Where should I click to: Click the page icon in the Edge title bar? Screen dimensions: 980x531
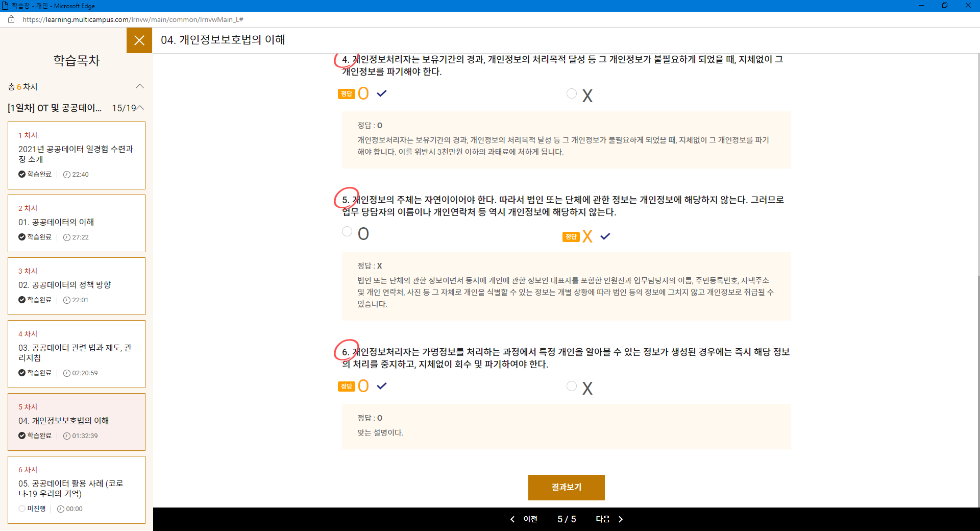(x=5, y=6)
